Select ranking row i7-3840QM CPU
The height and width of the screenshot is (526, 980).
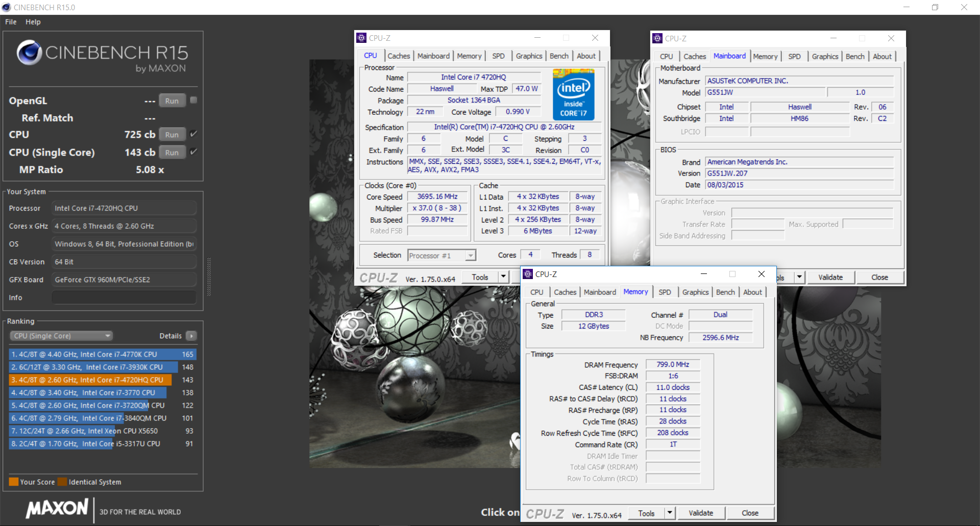click(102, 418)
